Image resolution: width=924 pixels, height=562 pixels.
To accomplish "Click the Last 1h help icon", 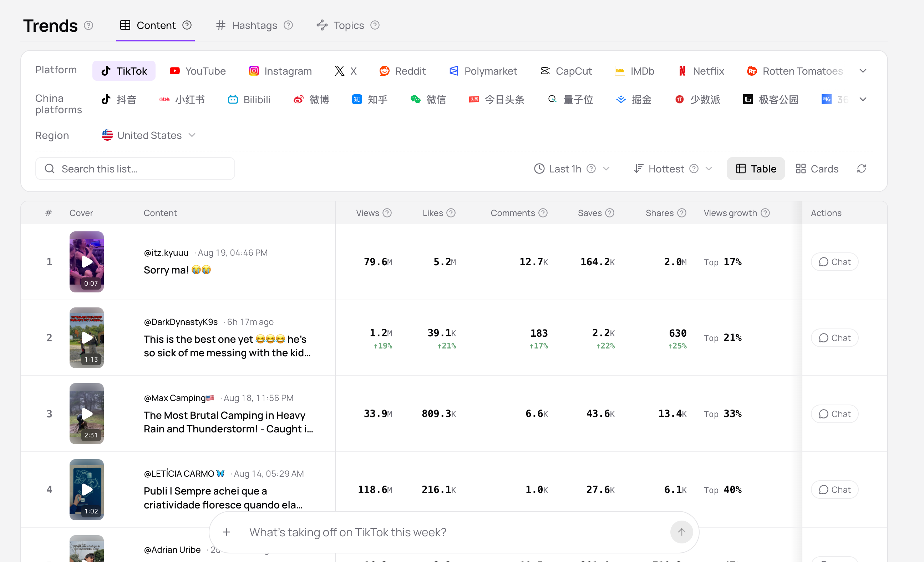I will [x=591, y=169].
